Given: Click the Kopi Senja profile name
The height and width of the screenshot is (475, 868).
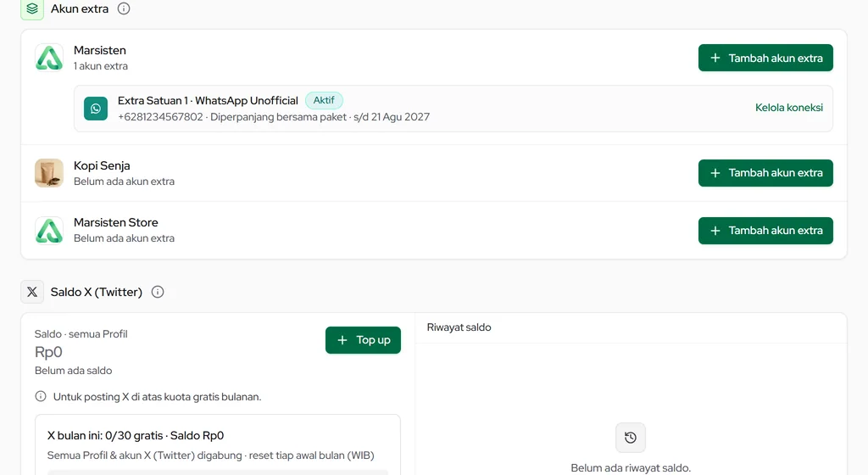Looking at the screenshot, I should click(x=102, y=165).
